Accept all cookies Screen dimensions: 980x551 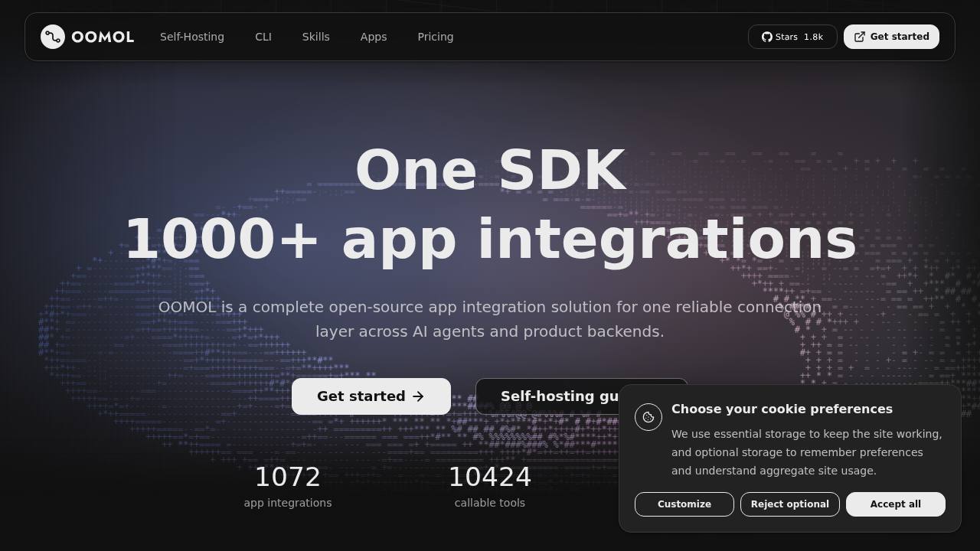pyautogui.click(x=896, y=504)
